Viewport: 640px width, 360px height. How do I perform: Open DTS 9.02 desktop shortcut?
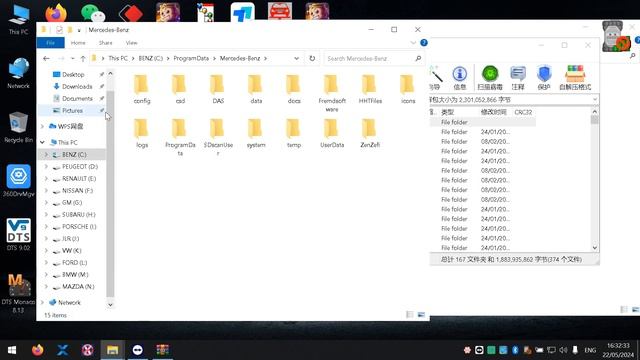18,235
